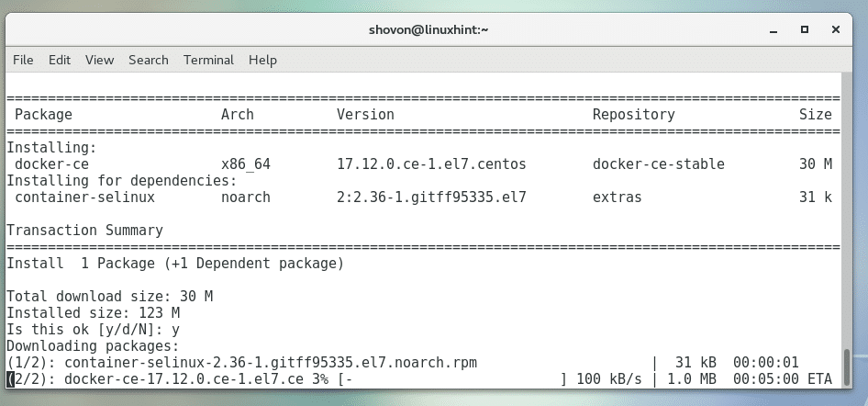The height and width of the screenshot is (406, 868).
Task: Click the 'x86_64' architecture value
Action: point(246,164)
